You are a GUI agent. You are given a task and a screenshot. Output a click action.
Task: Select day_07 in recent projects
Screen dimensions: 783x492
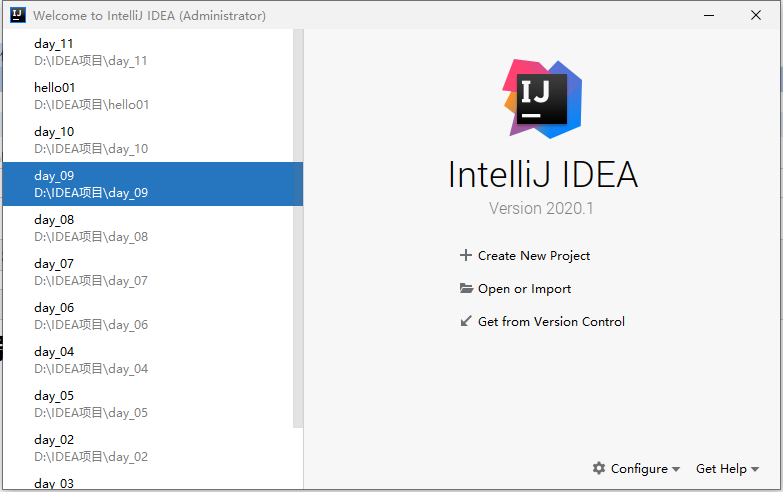[x=90, y=272]
